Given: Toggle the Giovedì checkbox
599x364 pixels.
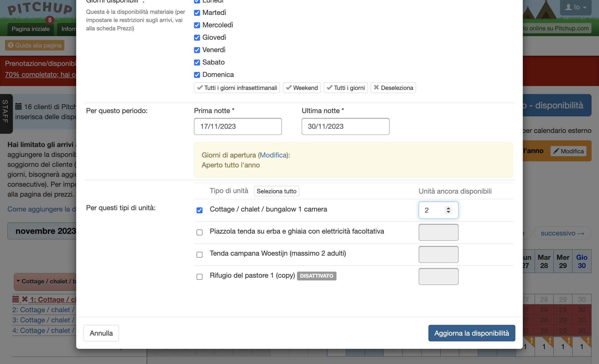Looking at the screenshot, I should pyautogui.click(x=197, y=38).
